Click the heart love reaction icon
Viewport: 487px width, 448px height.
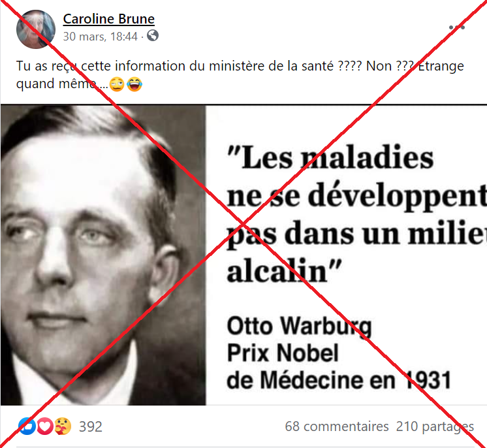tap(45, 426)
